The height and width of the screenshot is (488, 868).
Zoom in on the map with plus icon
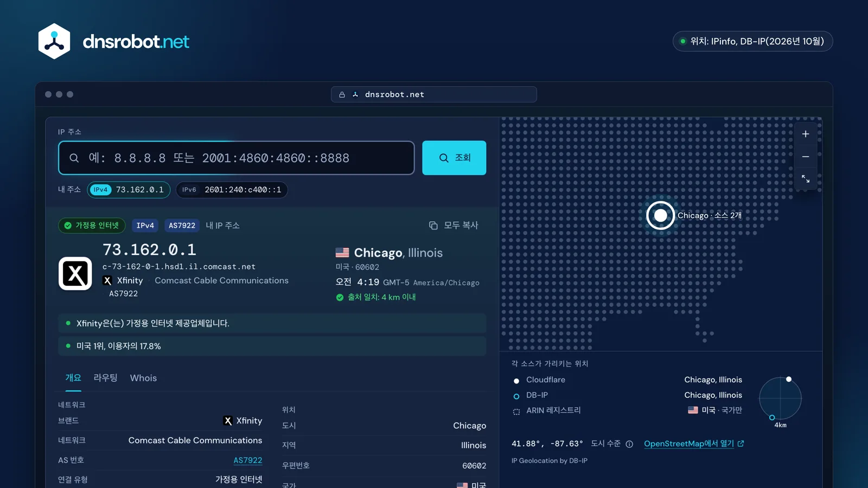point(806,134)
